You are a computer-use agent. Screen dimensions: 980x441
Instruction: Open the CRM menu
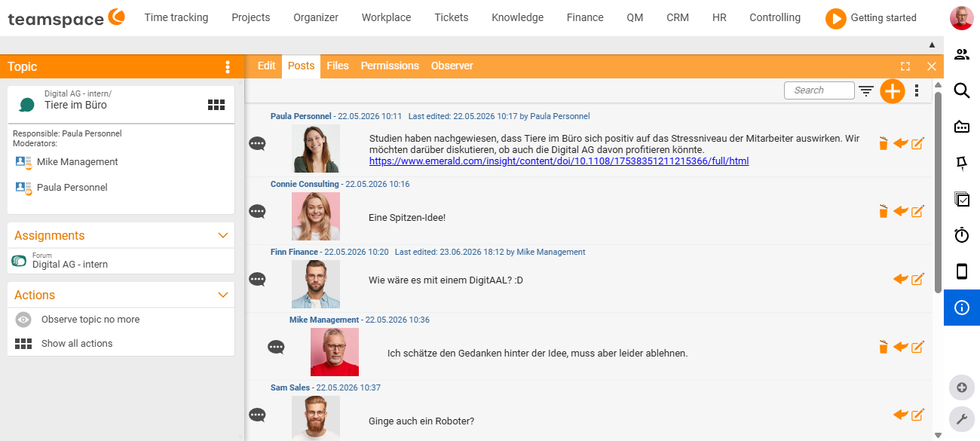pyautogui.click(x=678, y=17)
